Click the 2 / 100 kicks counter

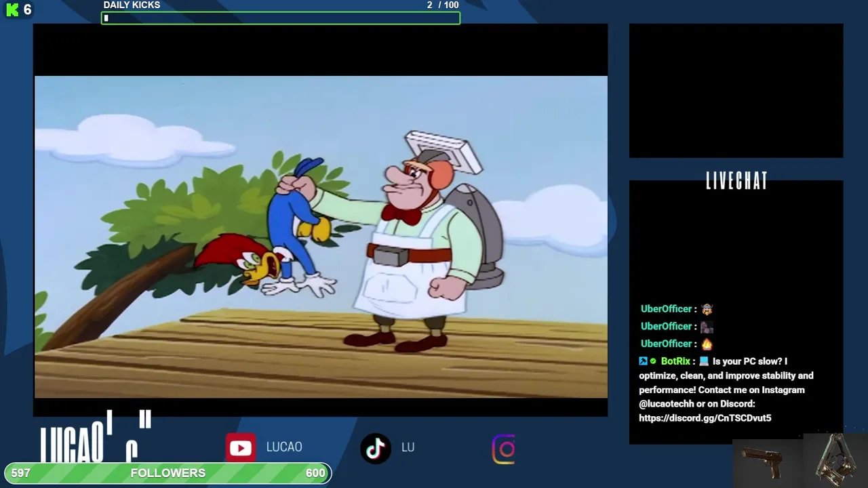pos(443,5)
